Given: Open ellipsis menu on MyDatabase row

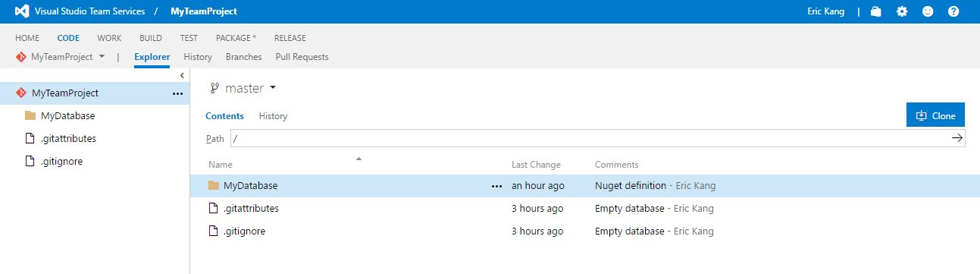Looking at the screenshot, I should 496,186.
